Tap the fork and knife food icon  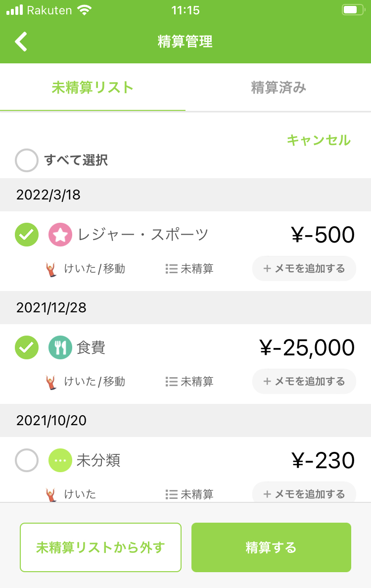click(x=60, y=347)
